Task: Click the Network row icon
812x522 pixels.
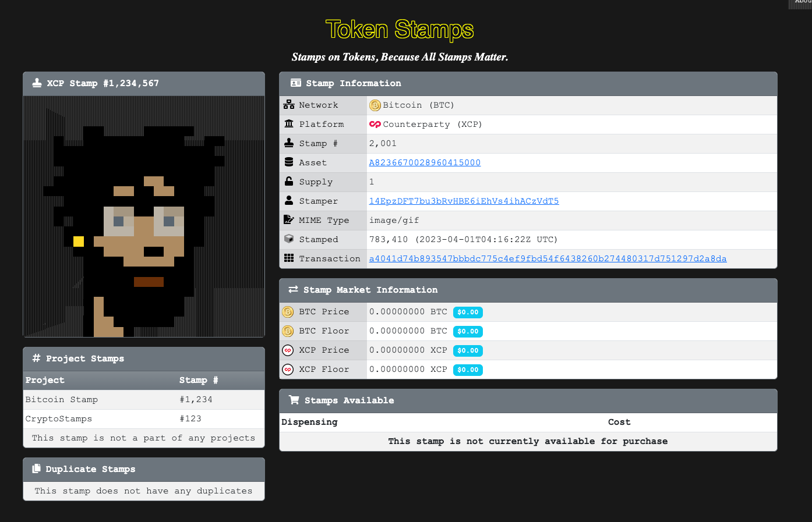Action: (x=289, y=105)
